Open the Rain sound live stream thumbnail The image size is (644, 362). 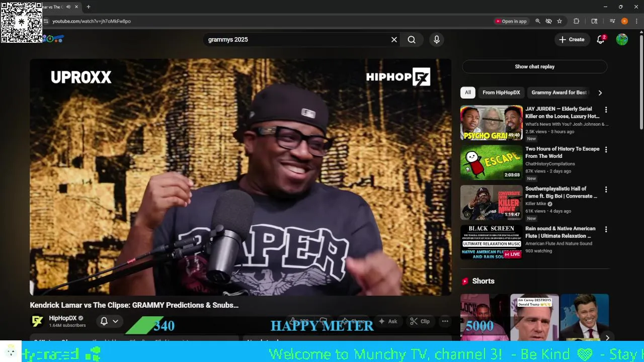pyautogui.click(x=492, y=242)
